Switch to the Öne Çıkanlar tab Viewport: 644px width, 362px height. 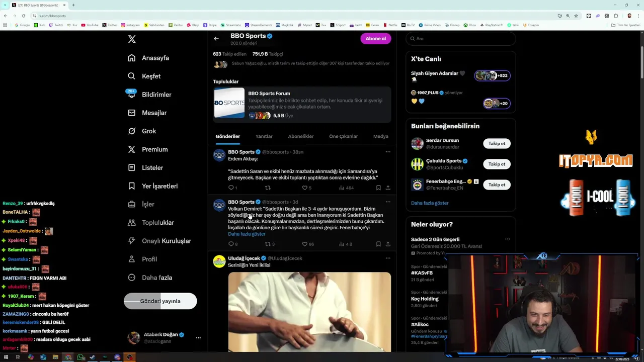click(x=344, y=136)
